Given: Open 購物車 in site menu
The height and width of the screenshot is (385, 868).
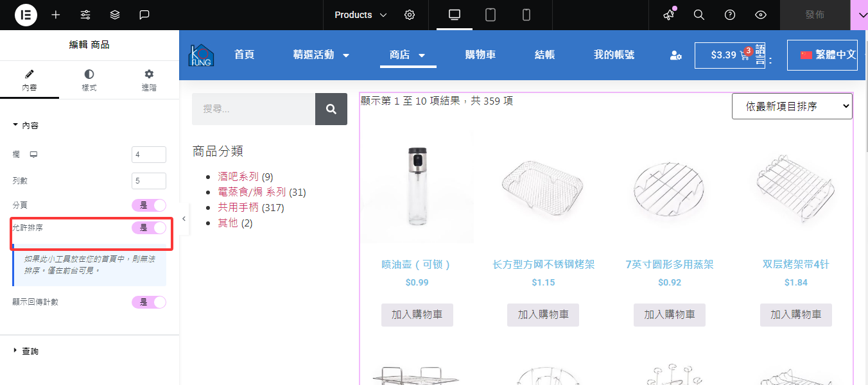Looking at the screenshot, I should 480,55.
